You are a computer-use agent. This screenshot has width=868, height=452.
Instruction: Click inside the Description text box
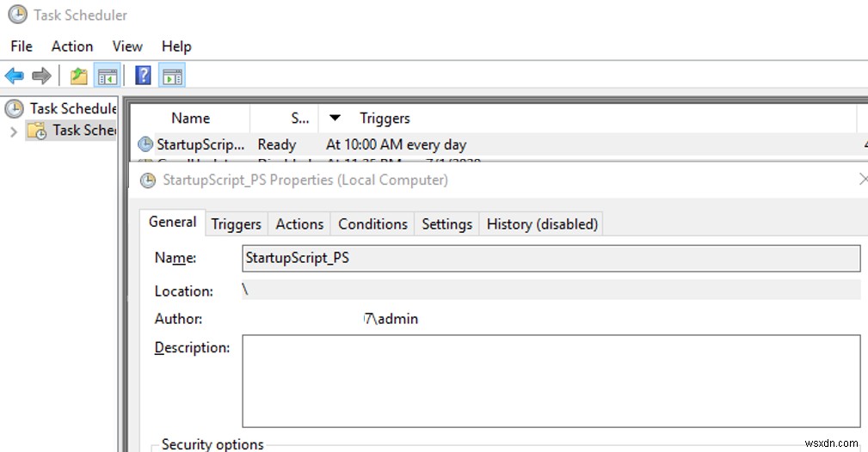(551, 381)
